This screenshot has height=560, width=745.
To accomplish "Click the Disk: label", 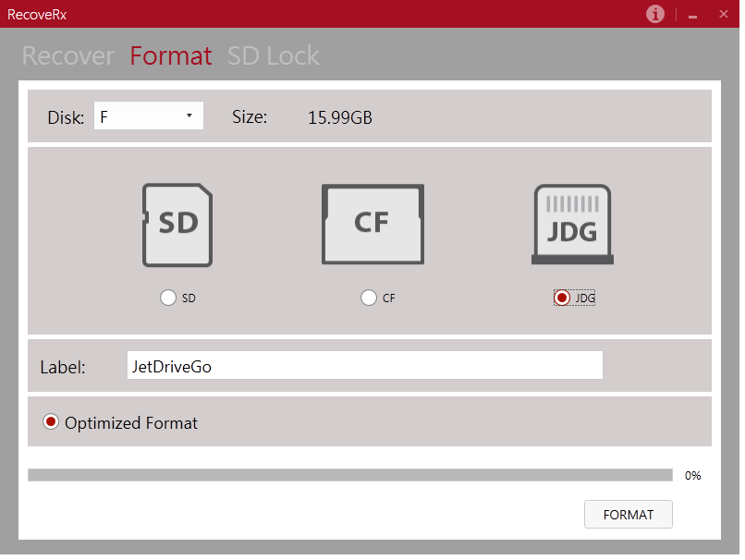I will (x=66, y=117).
